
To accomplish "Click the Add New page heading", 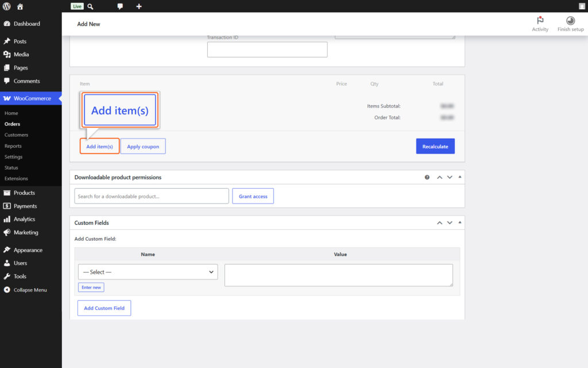I will coord(88,24).
